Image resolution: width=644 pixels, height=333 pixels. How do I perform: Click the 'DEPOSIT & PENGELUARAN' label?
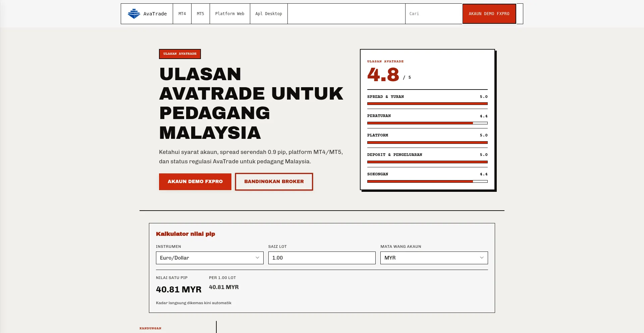[394, 155]
